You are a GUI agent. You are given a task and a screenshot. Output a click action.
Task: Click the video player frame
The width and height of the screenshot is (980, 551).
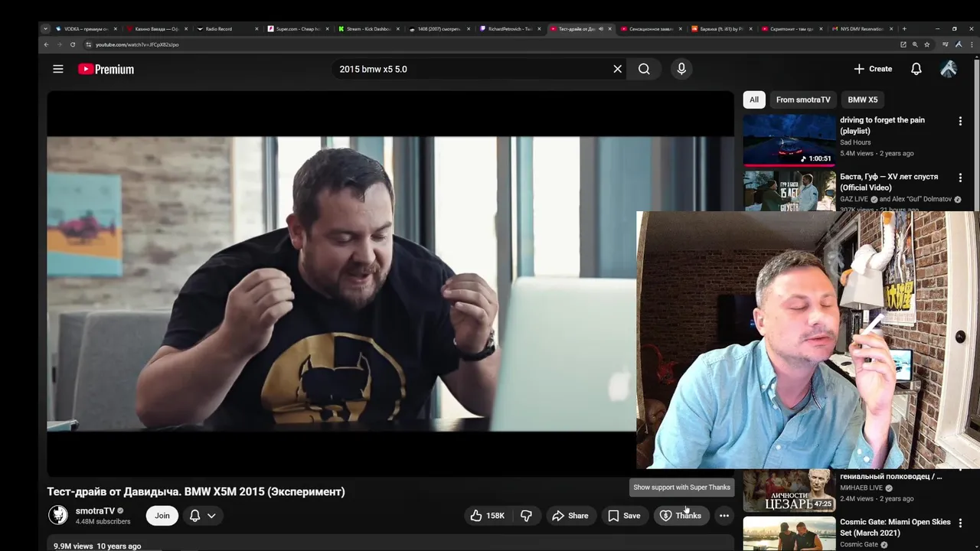pos(390,283)
